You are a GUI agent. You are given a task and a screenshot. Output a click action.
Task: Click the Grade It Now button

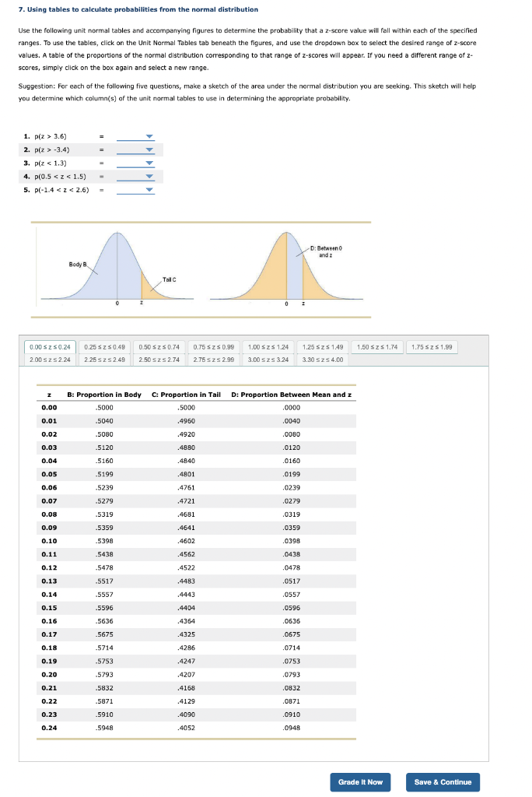360,782
